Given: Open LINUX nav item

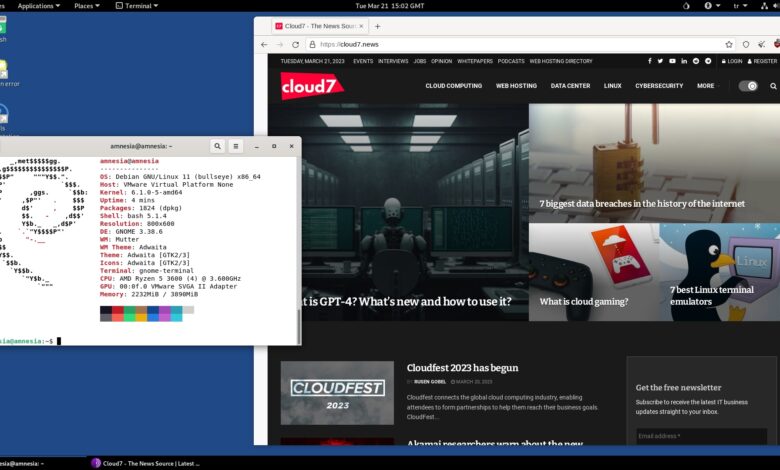Looking at the screenshot, I should 612,86.
